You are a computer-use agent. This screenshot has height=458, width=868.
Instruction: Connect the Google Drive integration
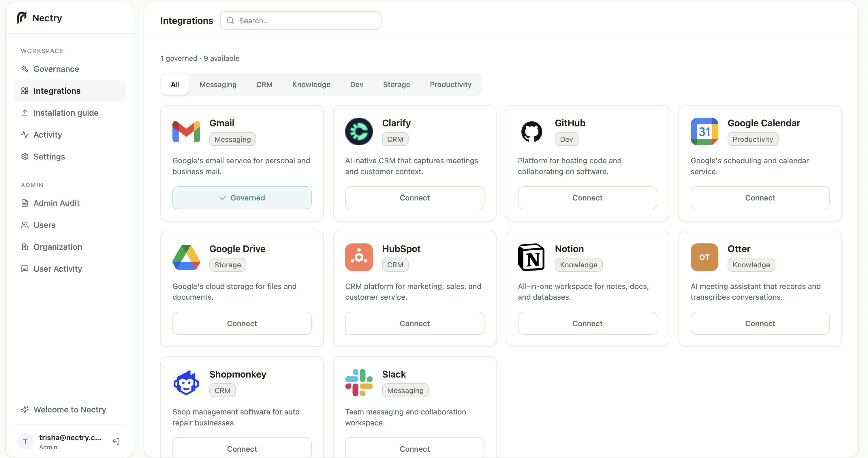click(x=242, y=323)
